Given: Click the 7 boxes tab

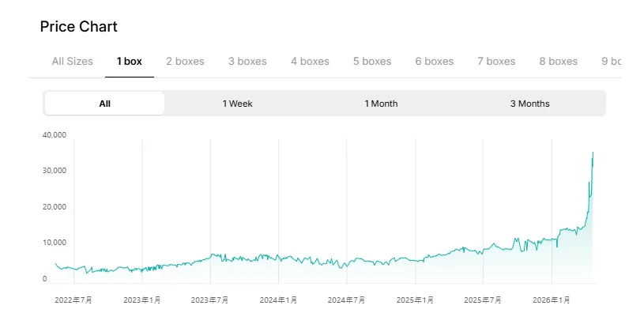Looking at the screenshot, I should [x=496, y=61].
